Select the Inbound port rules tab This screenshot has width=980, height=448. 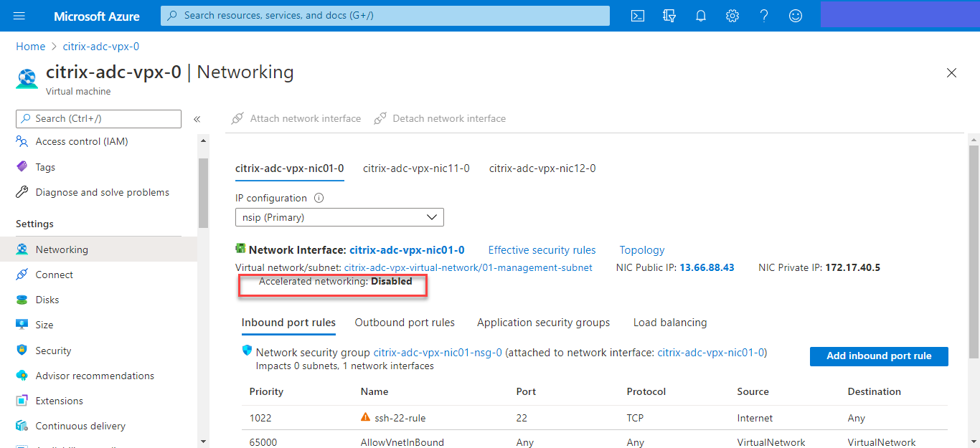(288, 323)
